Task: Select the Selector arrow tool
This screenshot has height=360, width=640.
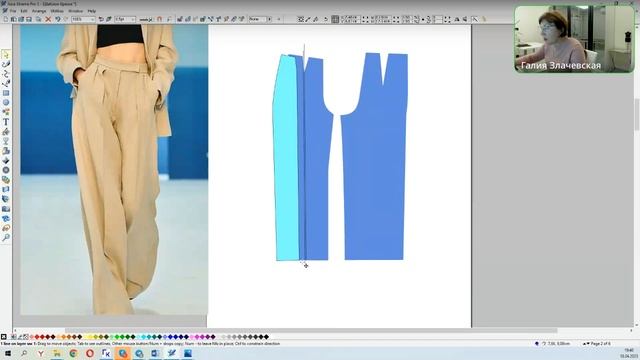Action: click(x=6, y=55)
